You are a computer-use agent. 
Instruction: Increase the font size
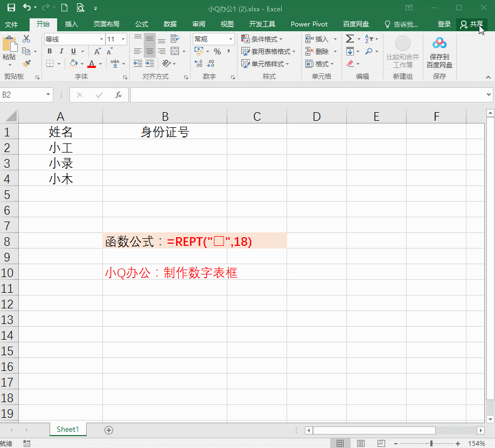[x=97, y=51]
